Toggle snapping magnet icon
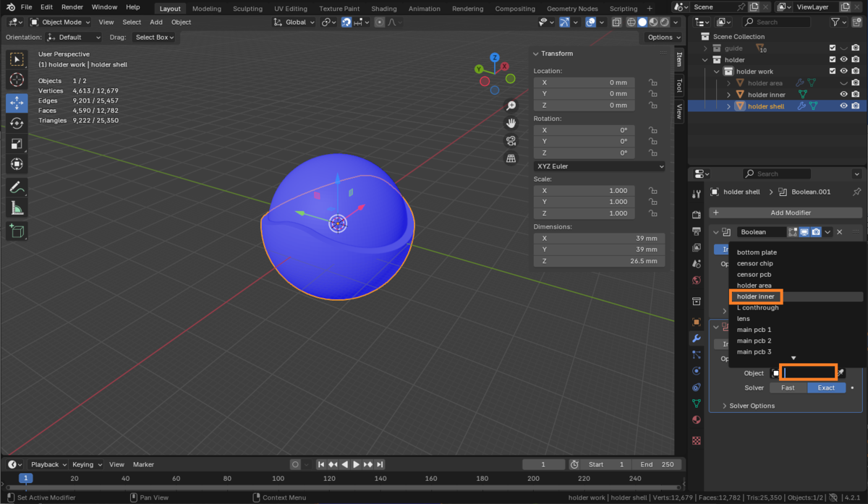This screenshot has height=504, width=868. 347,22
